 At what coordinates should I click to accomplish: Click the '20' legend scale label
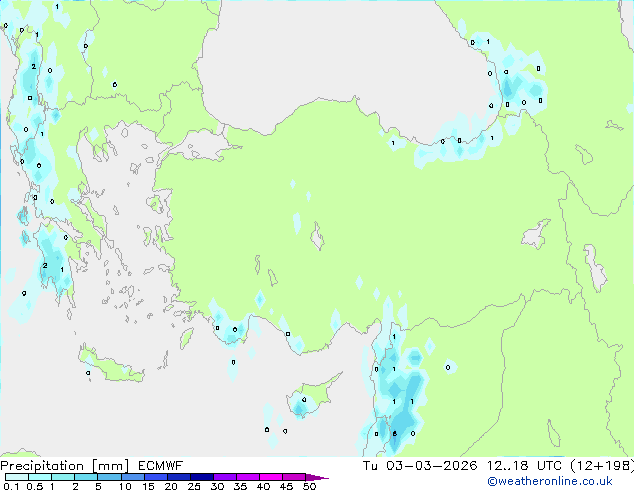point(171,486)
